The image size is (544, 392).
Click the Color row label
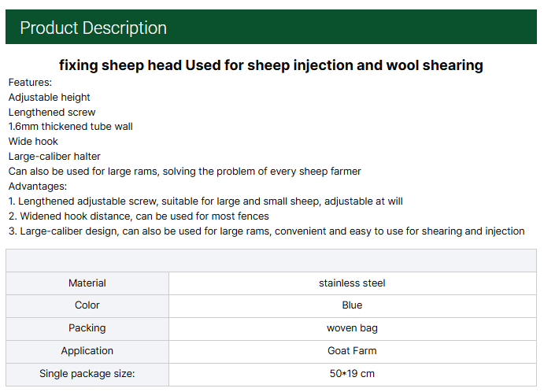point(87,305)
